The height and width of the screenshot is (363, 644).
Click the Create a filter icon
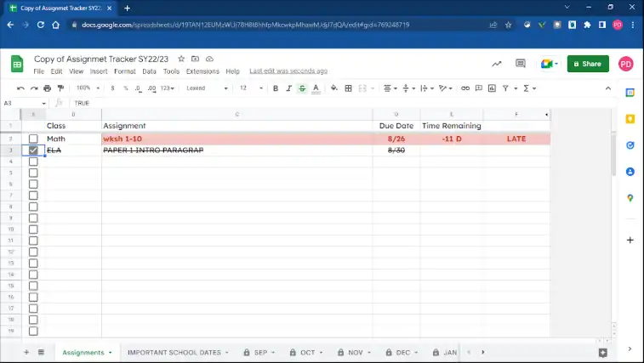[x=505, y=88]
